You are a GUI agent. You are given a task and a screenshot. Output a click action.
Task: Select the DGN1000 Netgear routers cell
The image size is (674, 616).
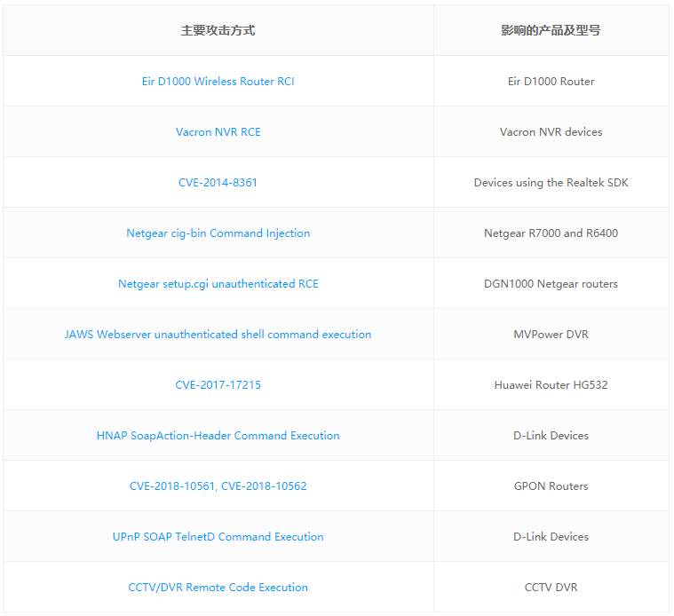pos(551,284)
